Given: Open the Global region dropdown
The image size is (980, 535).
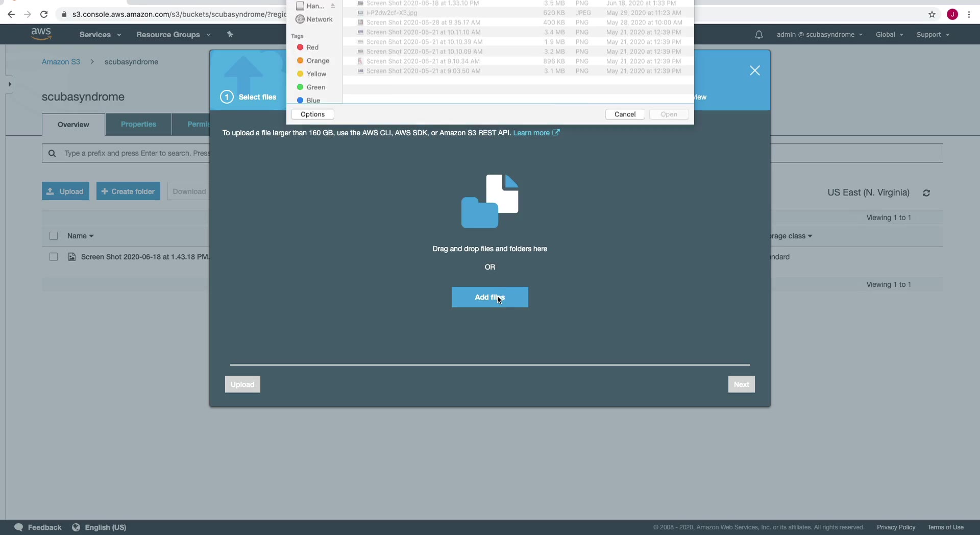Looking at the screenshot, I should [890, 35].
